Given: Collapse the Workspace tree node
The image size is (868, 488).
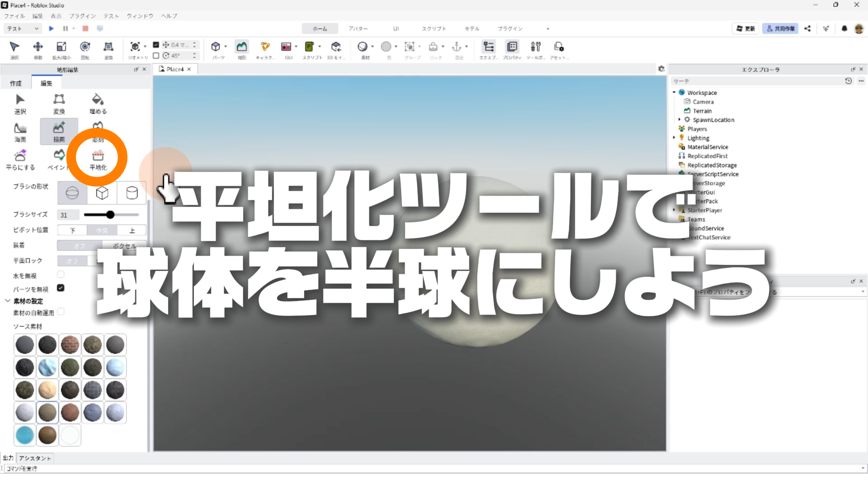Looking at the screenshot, I should pos(674,92).
